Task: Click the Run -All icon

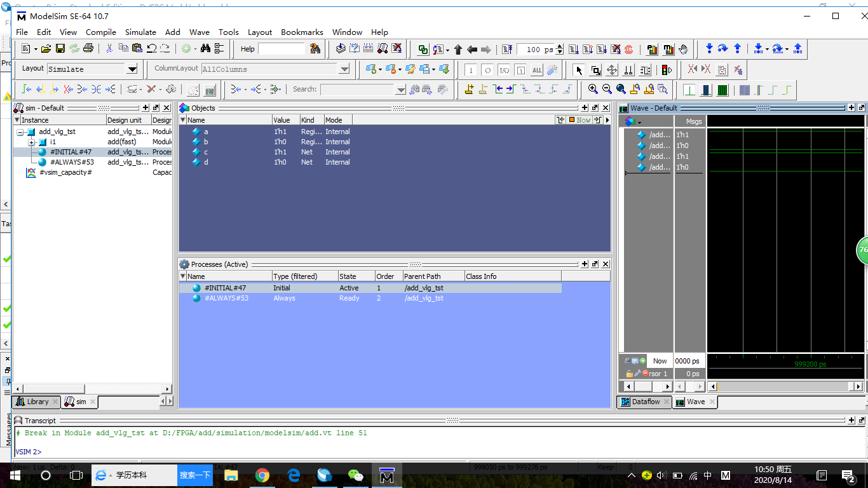Action: tap(602, 49)
